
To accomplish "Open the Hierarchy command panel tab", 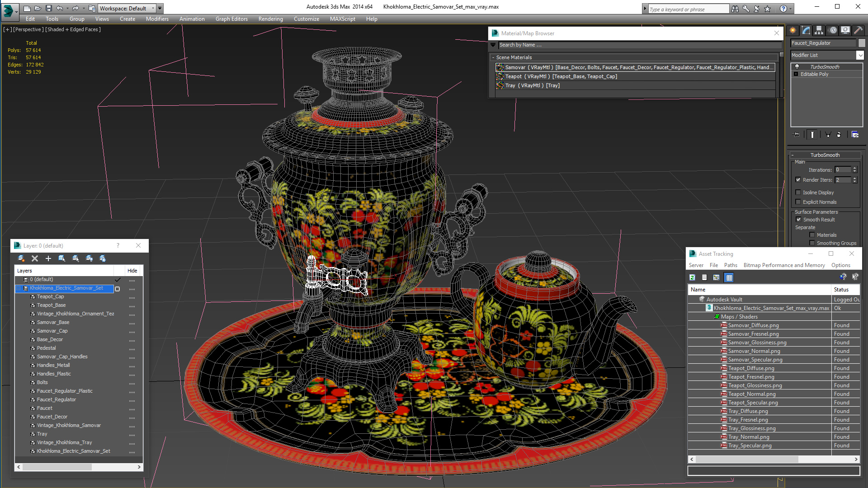I will (819, 30).
